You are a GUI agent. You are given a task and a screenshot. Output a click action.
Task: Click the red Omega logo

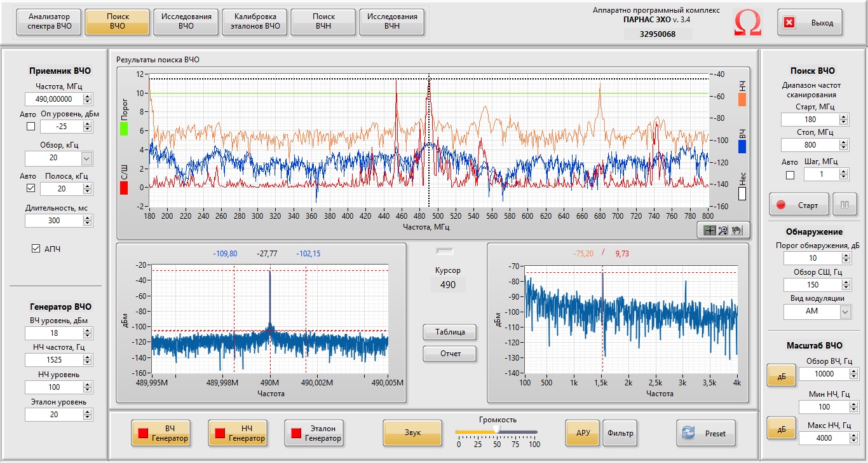747,23
